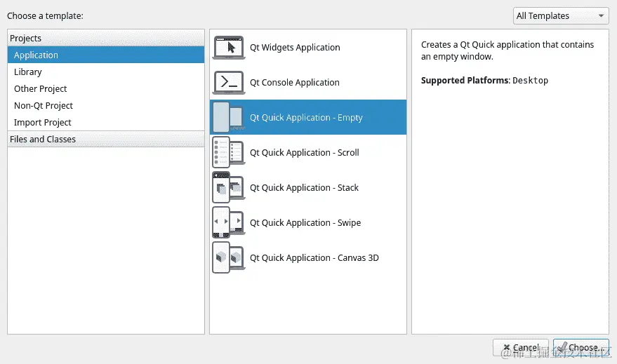Image resolution: width=617 pixels, height=364 pixels.
Task: Select the Qt Quick Application - Swipe label
Action: click(x=305, y=222)
